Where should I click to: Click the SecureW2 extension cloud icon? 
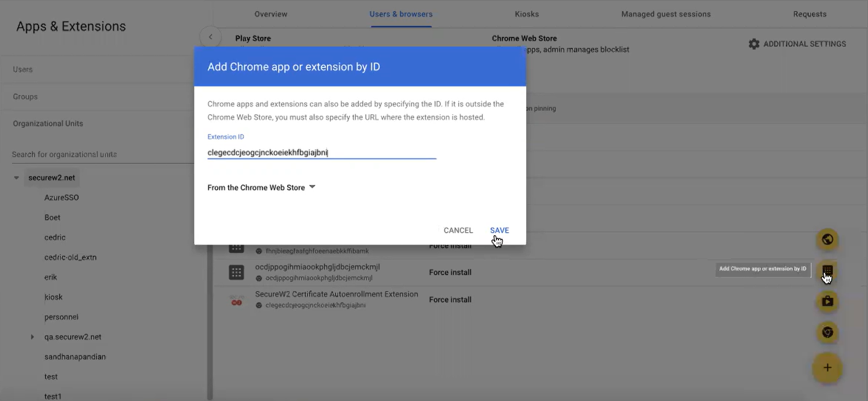[236, 300]
